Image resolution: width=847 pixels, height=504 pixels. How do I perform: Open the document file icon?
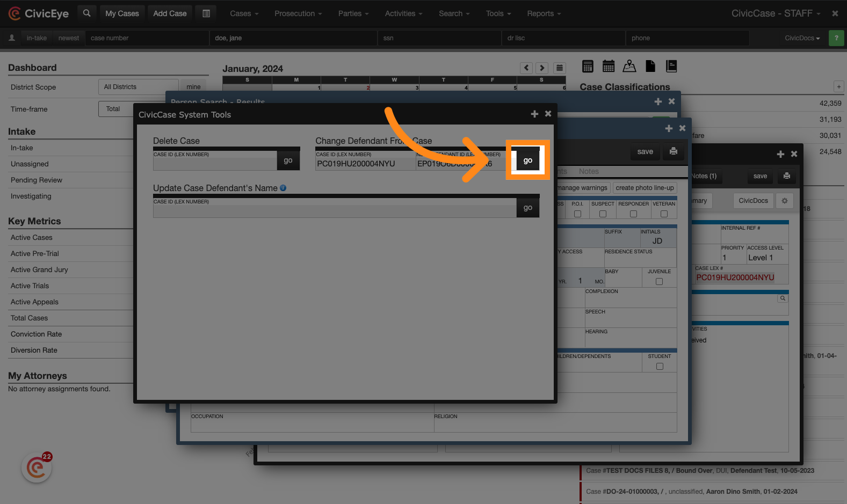coord(650,66)
